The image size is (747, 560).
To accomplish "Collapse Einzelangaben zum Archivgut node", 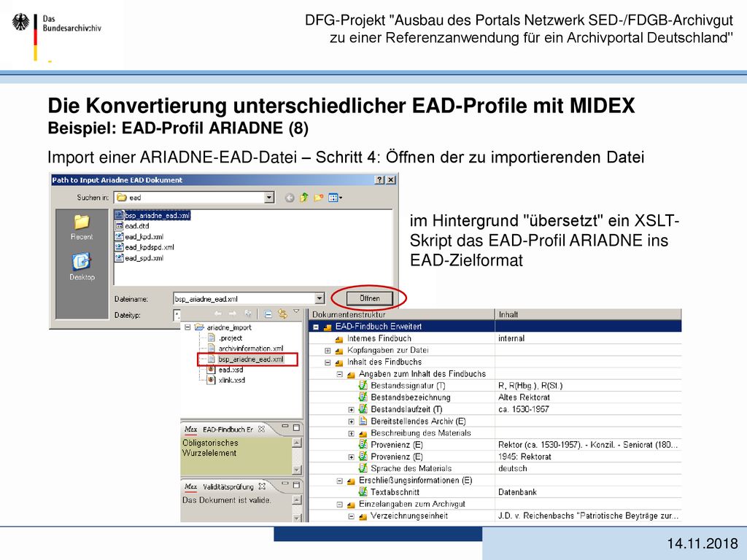I will [x=339, y=505].
